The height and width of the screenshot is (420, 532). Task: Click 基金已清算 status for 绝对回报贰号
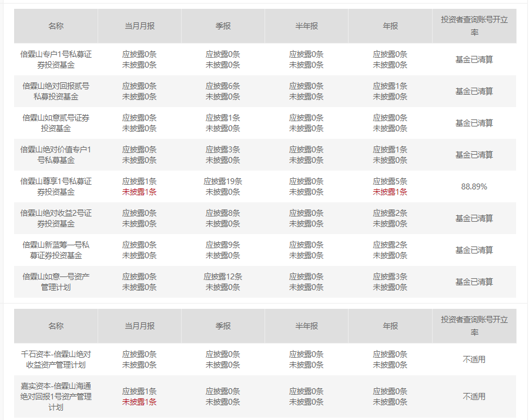click(x=474, y=91)
